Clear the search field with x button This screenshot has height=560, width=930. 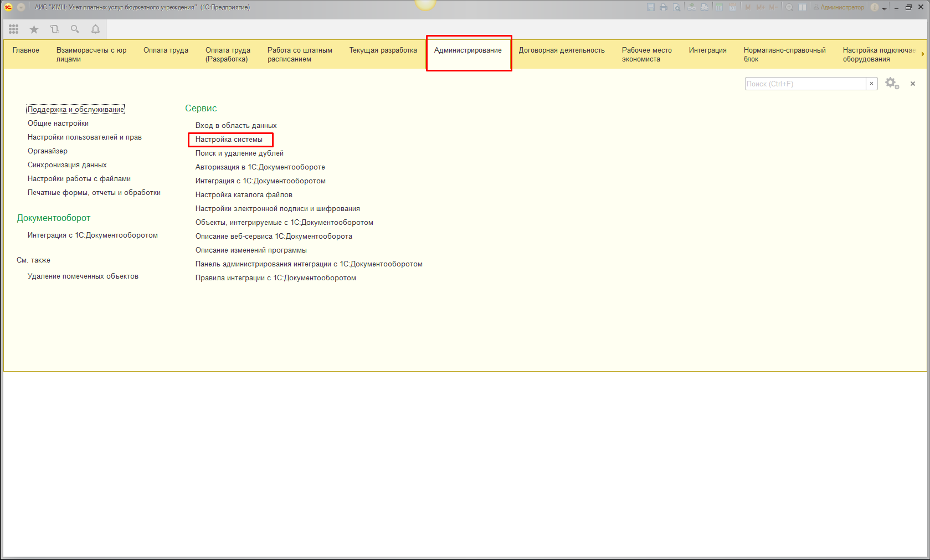871,84
